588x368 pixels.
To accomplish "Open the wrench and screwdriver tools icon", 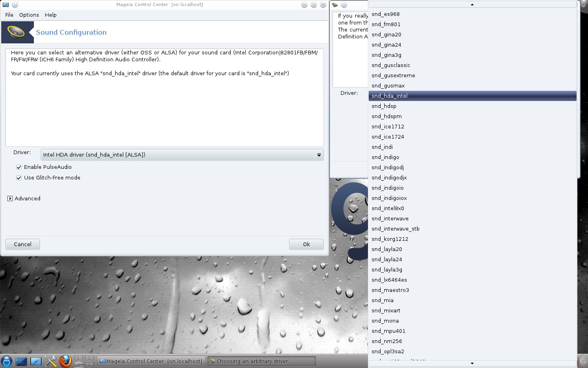I will (x=51, y=361).
